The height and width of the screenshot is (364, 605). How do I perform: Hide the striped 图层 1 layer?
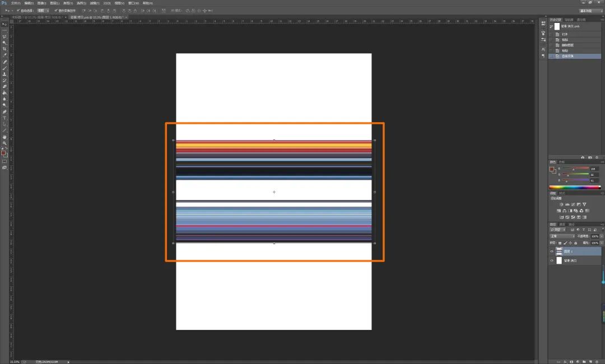point(552,251)
